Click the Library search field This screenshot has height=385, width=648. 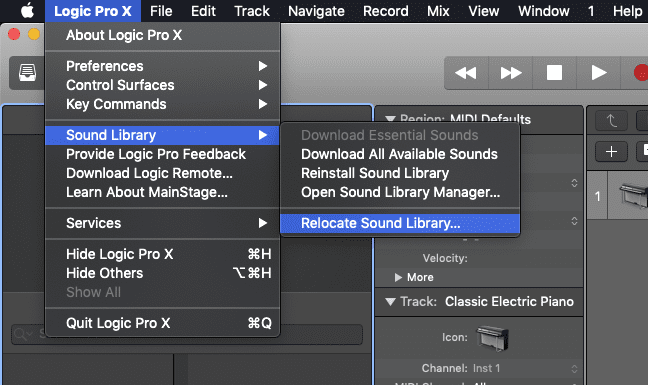pyautogui.click(x=187, y=334)
